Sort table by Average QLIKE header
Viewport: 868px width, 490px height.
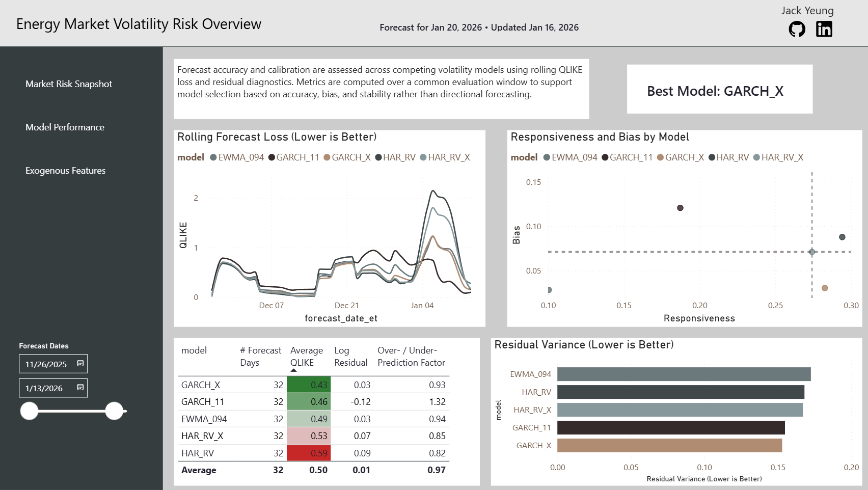coord(307,357)
